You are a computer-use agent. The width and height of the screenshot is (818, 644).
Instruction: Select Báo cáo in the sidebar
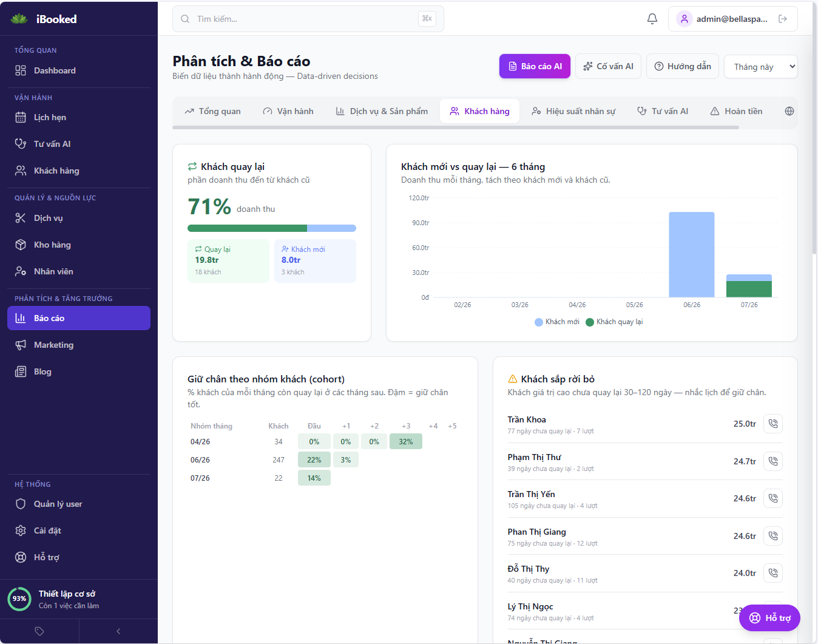tap(79, 318)
